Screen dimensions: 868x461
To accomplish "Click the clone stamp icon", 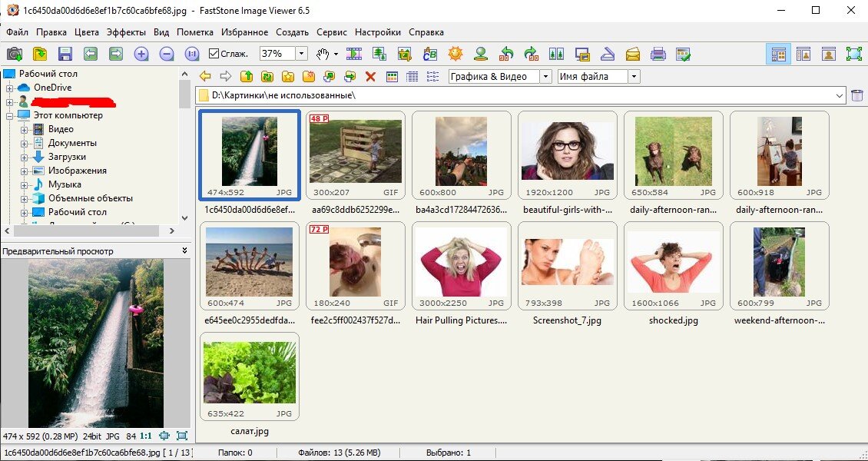I will coord(481,54).
